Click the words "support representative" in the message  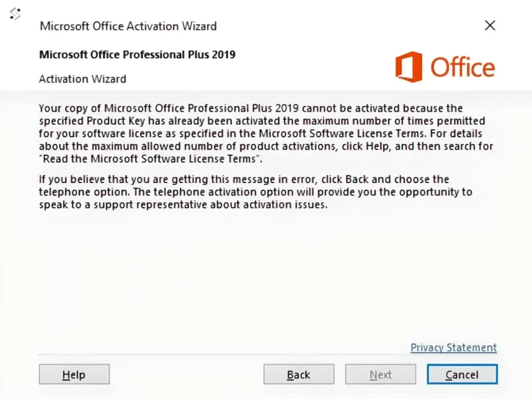[133, 205]
